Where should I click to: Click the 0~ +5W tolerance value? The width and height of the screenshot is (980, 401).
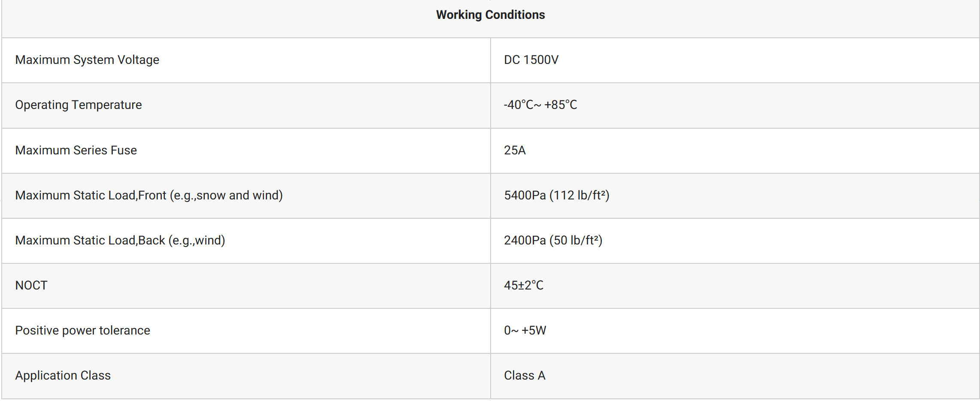point(525,330)
